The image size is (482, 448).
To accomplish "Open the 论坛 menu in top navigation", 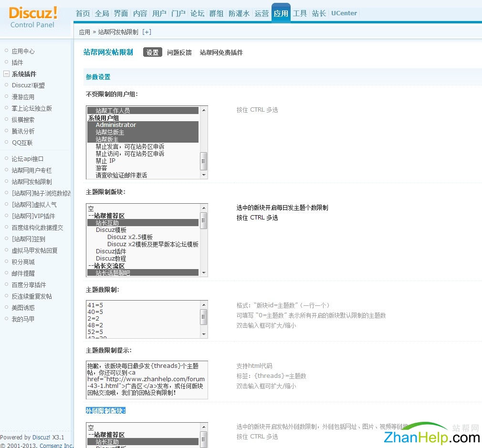I will [197, 13].
